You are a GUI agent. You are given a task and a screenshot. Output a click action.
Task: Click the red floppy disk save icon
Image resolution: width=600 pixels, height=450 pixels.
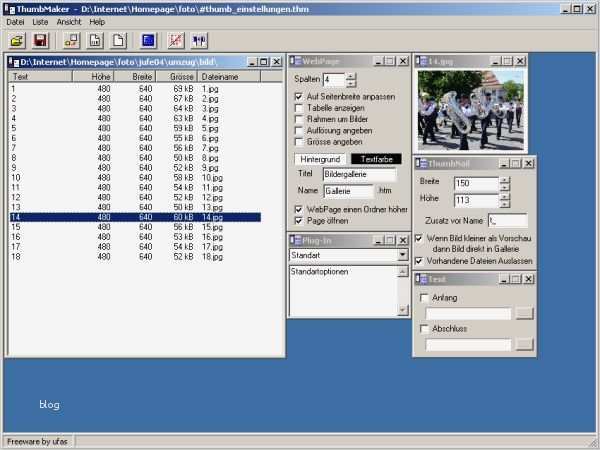tap(41, 41)
